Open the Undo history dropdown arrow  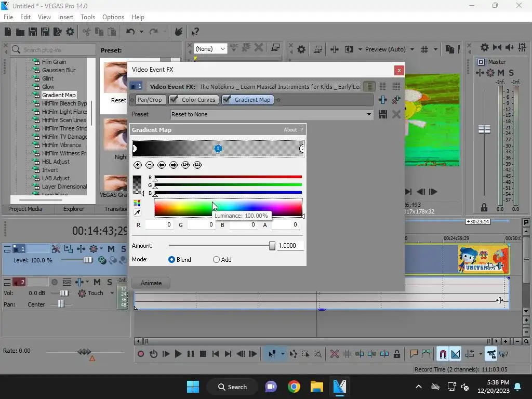pos(141,32)
